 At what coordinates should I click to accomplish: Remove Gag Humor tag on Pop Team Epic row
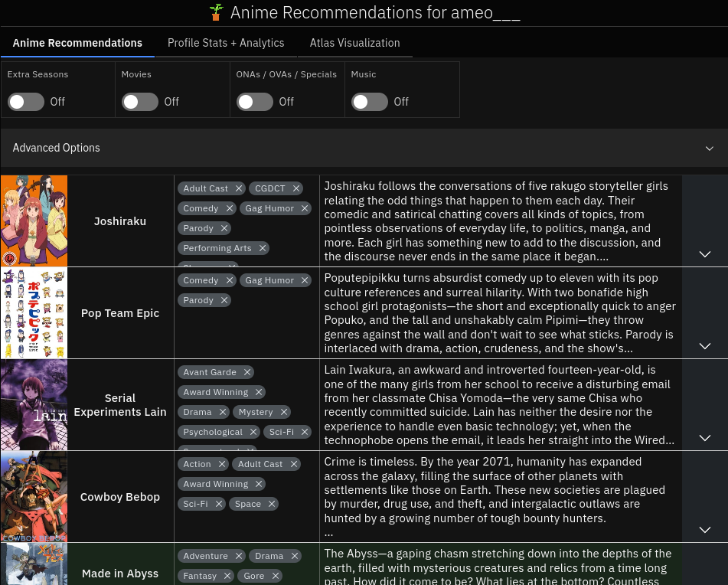point(305,280)
